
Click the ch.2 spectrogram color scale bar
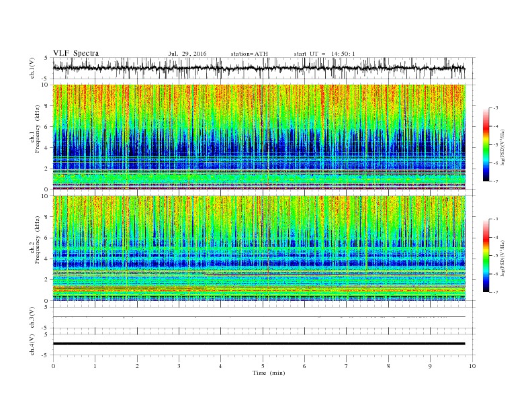point(486,256)
